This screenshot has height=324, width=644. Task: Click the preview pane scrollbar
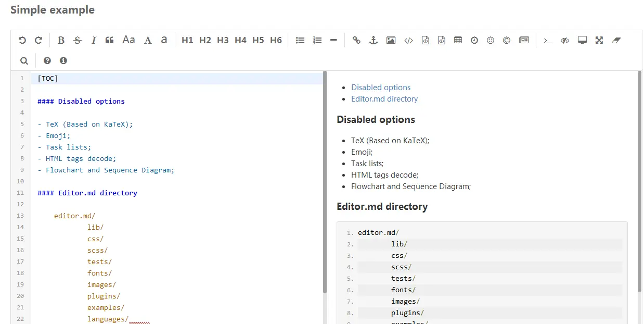click(640, 182)
